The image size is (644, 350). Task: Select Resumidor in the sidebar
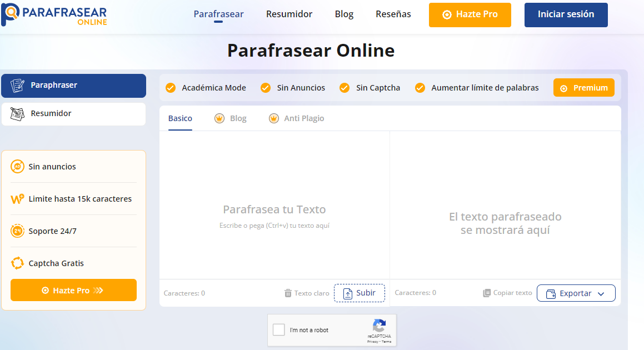73,114
